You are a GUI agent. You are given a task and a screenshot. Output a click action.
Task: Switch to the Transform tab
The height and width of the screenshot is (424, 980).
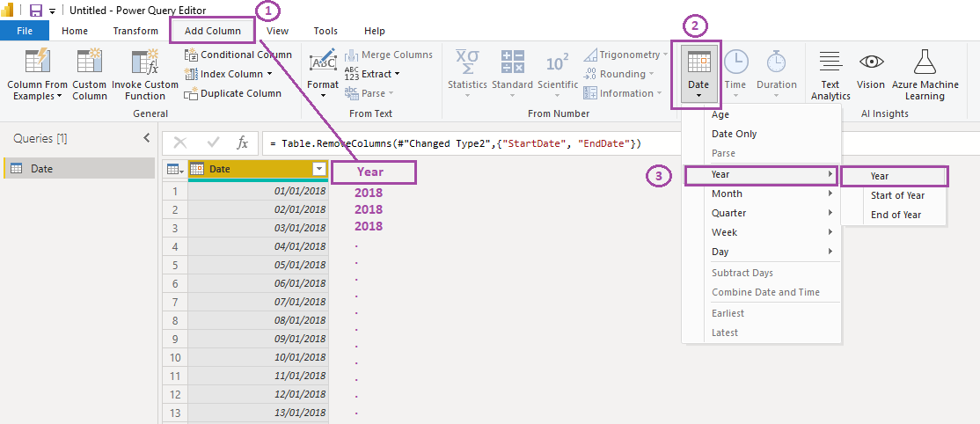(x=135, y=31)
